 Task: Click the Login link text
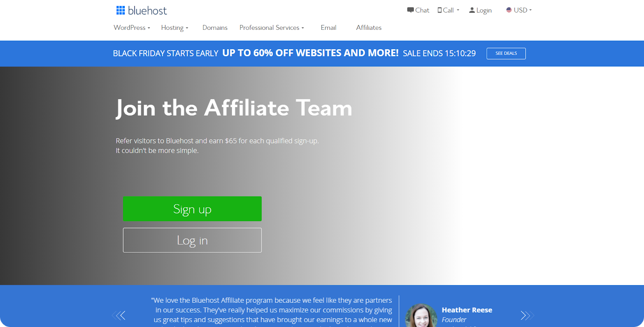pos(484,10)
